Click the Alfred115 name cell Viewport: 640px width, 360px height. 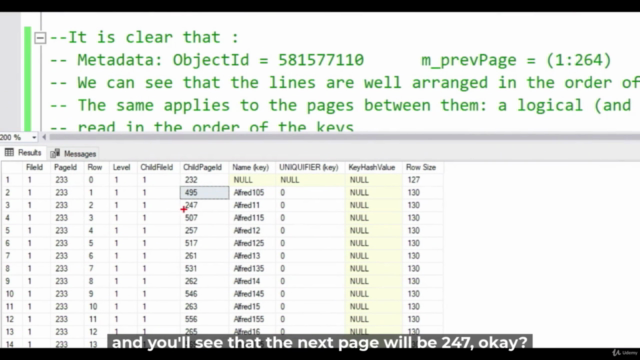[x=253, y=218]
